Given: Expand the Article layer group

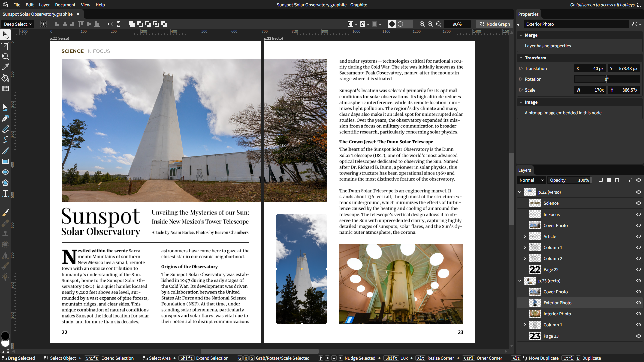Looking at the screenshot, I should [525, 237].
